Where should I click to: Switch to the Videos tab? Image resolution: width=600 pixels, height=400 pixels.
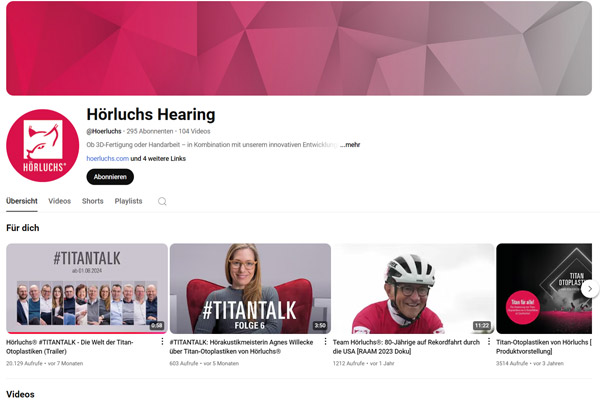(x=60, y=201)
